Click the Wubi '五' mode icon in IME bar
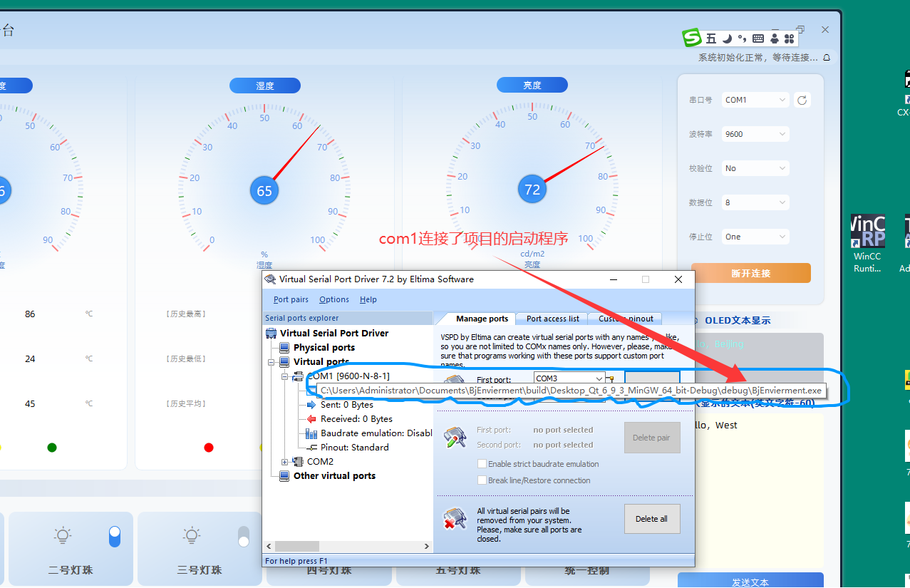Screen dimensions: 910x588 pos(711,38)
